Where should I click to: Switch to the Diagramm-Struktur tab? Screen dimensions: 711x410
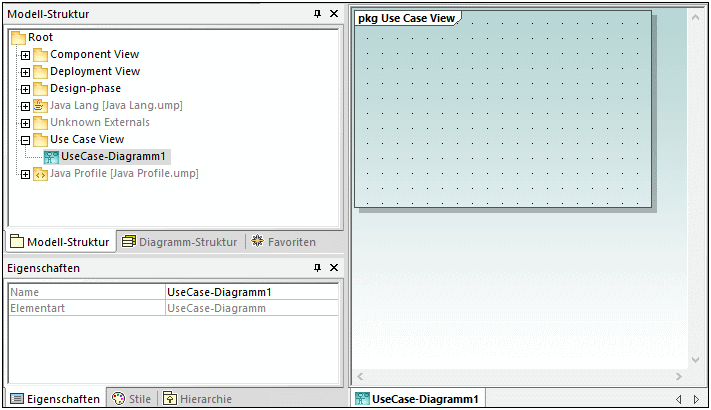tap(180, 242)
